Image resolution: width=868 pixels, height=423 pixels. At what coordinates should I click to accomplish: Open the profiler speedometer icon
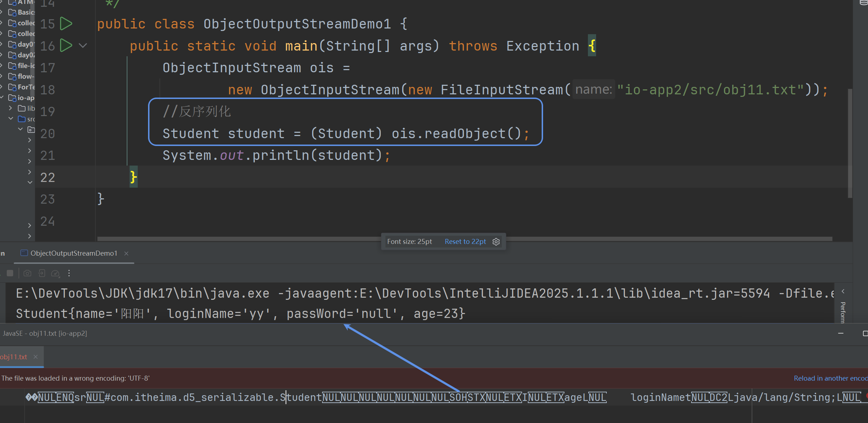(55, 273)
